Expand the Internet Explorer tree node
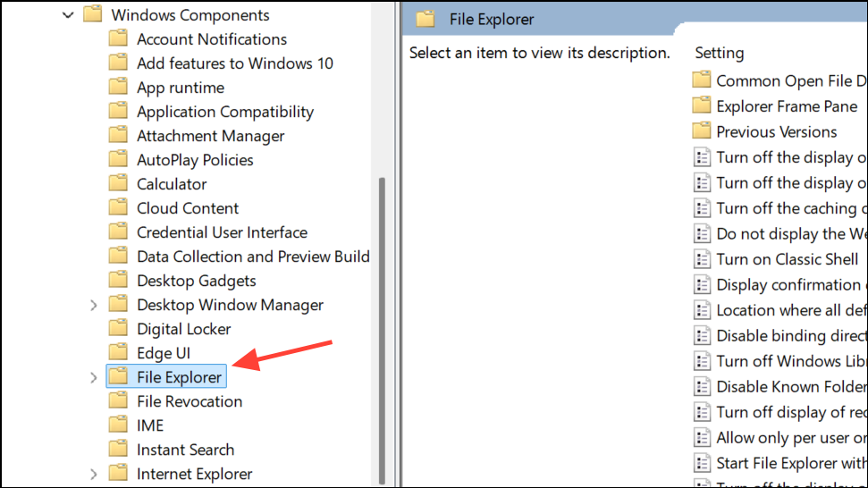This screenshot has width=868, height=488. click(x=94, y=474)
